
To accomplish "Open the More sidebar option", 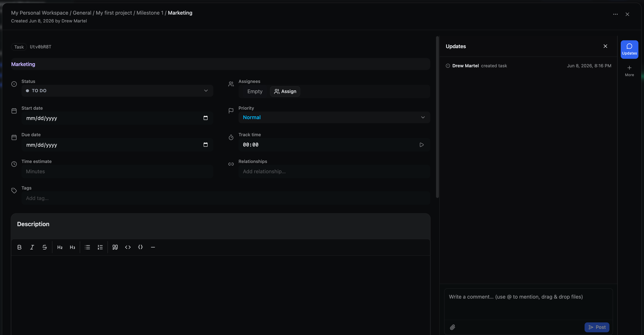I will pos(629,71).
